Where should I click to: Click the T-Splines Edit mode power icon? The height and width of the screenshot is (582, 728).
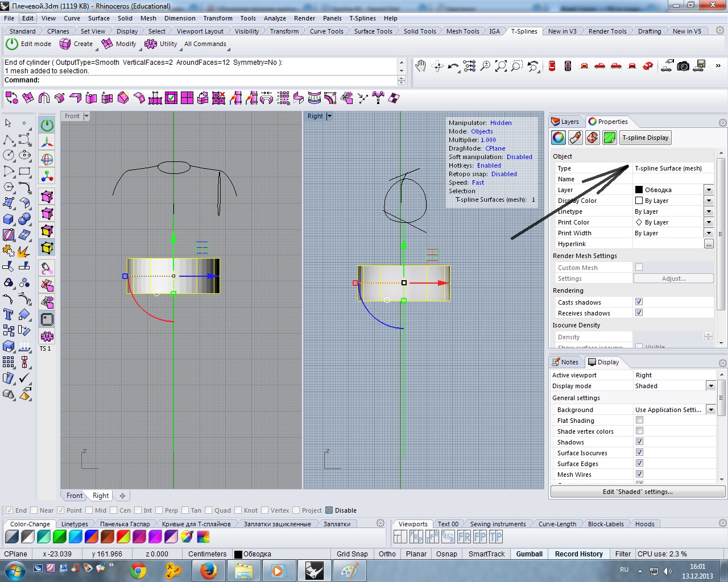point(12,44)
